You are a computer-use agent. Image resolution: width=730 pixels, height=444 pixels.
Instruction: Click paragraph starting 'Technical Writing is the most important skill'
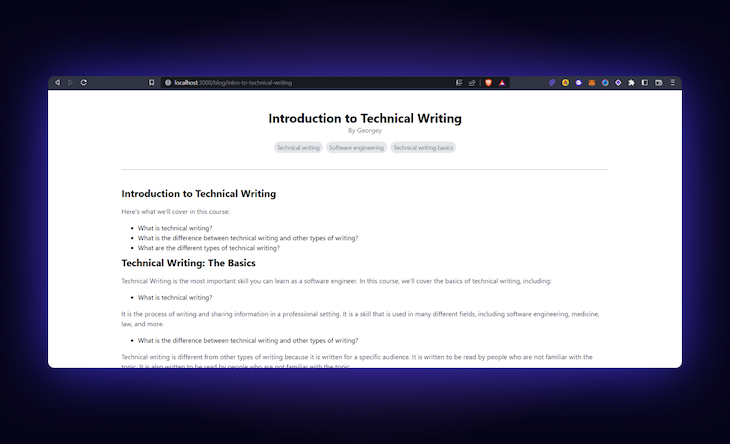click(336, 281)
